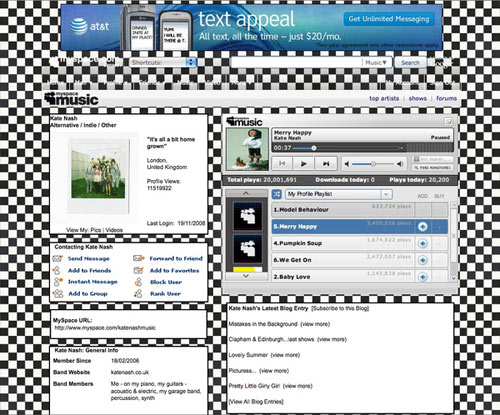Click View All Blog Entries link
This screenshot has width=500, height=415.
256,402
